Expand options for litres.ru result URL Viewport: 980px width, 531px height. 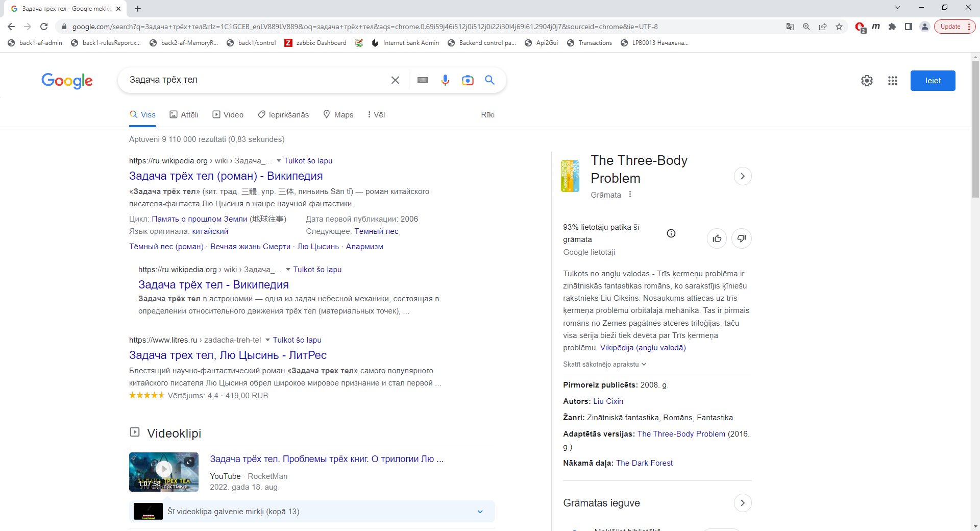coord(267,340)
